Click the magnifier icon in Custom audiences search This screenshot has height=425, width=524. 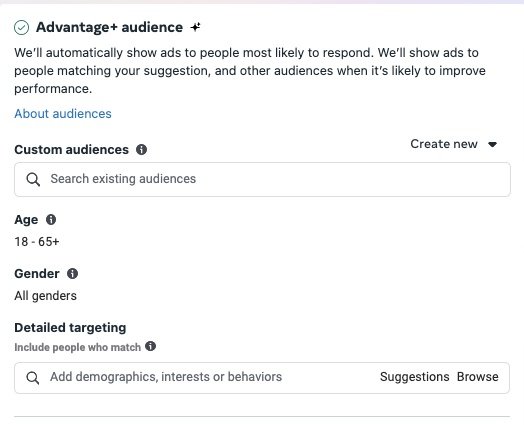coord(33,179)
